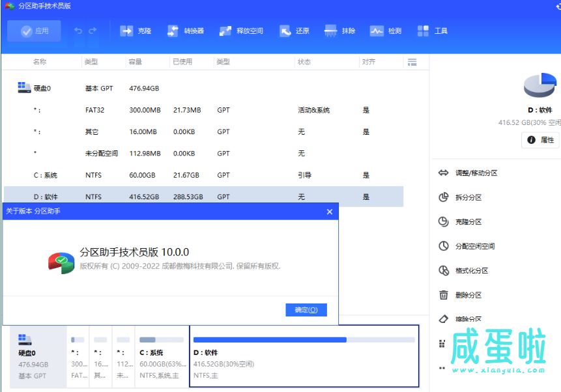Click the 112.98MB capacity value
561x392 pixels.
click(145, 154)
